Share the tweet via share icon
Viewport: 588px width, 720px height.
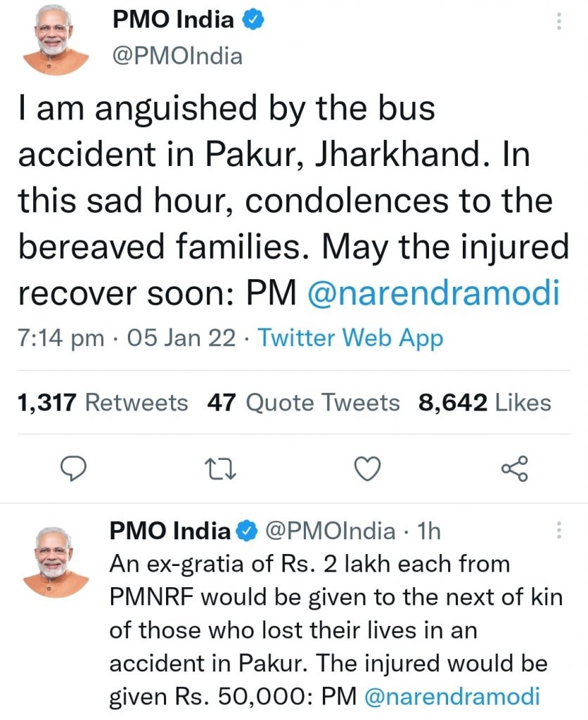[513, 468]
